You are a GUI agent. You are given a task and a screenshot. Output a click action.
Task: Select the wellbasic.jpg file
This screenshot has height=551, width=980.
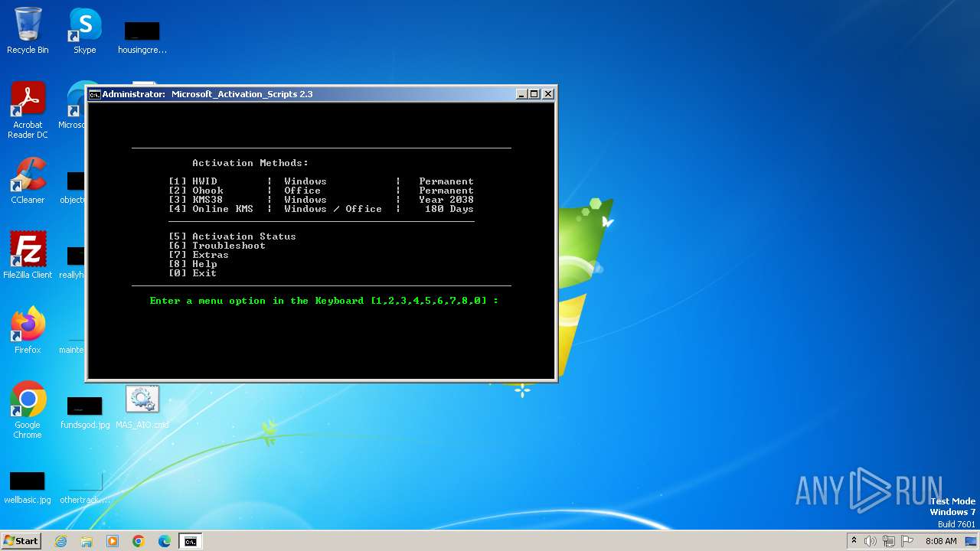28,487
